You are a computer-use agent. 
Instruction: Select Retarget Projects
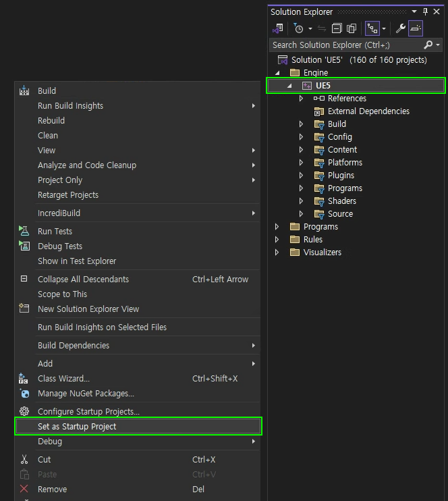[x=68, y=195]
